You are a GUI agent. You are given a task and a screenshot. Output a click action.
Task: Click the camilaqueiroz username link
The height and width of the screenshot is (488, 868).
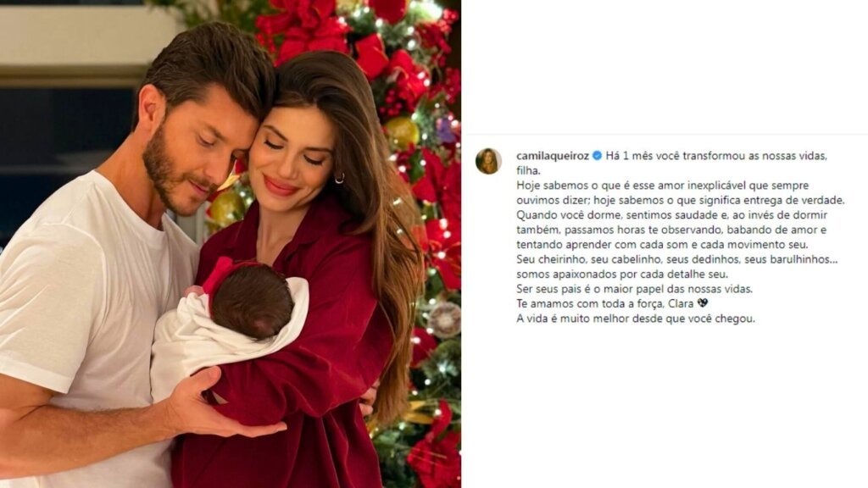pyautogui.click(x=553, y=156)
